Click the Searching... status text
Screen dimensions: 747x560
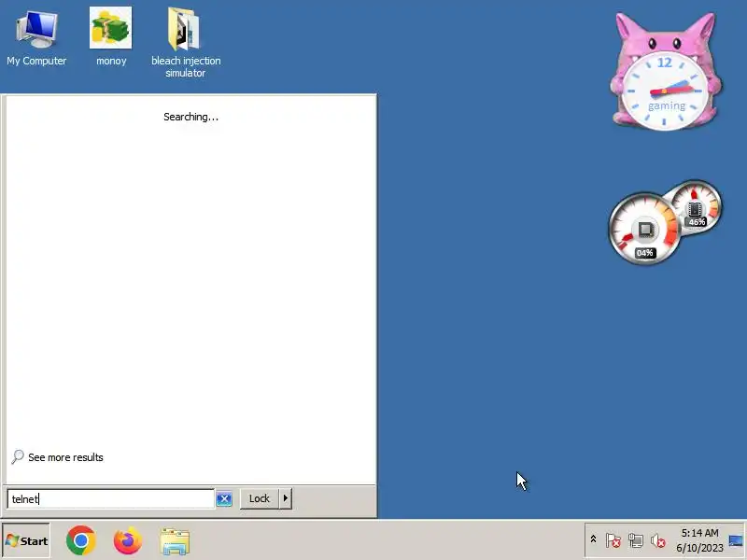pos(191,117)
